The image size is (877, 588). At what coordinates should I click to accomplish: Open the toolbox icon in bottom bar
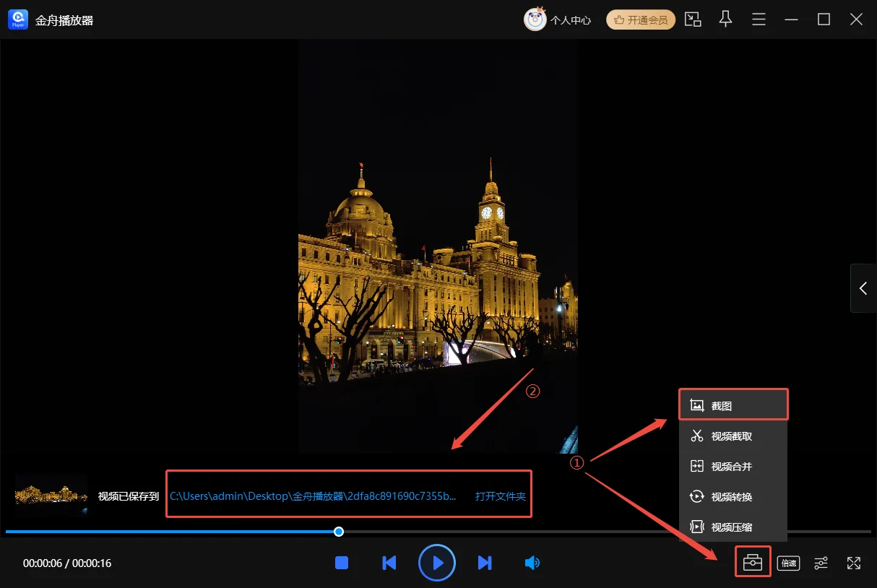click(x=753, y=563)
